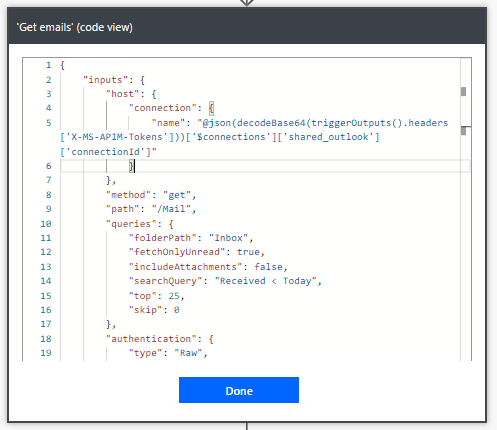Click the opening brace on line 1
497x430 pixels.
point(62,65)
